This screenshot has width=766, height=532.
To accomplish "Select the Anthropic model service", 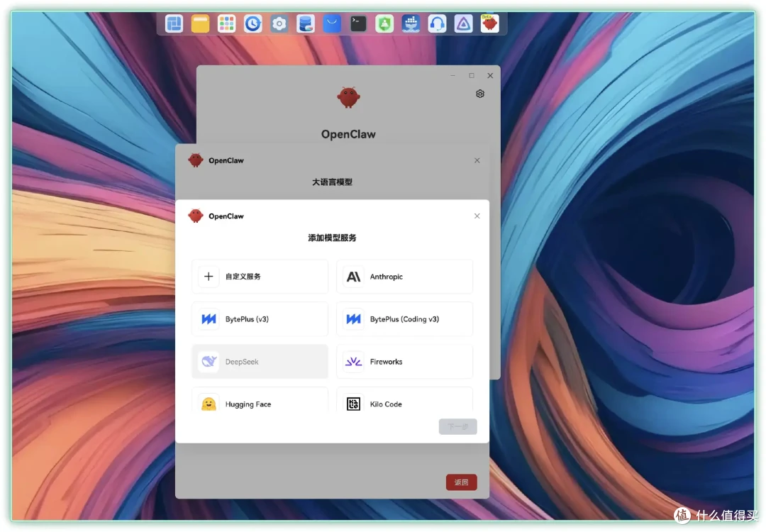I will (404, 277).
